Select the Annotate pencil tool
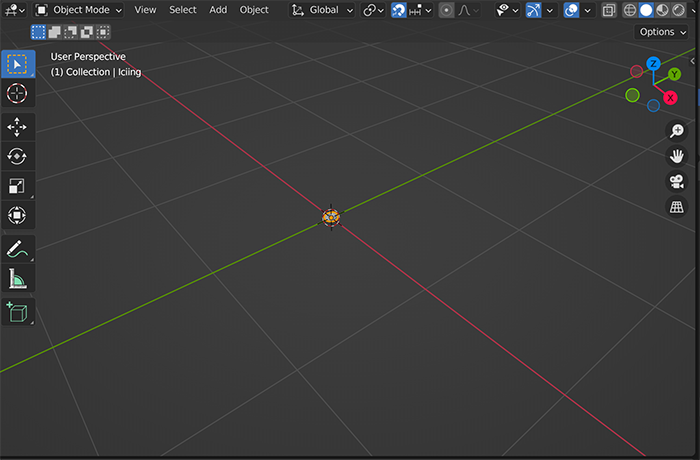Screen dimensions: 700x460 [18, 249]
